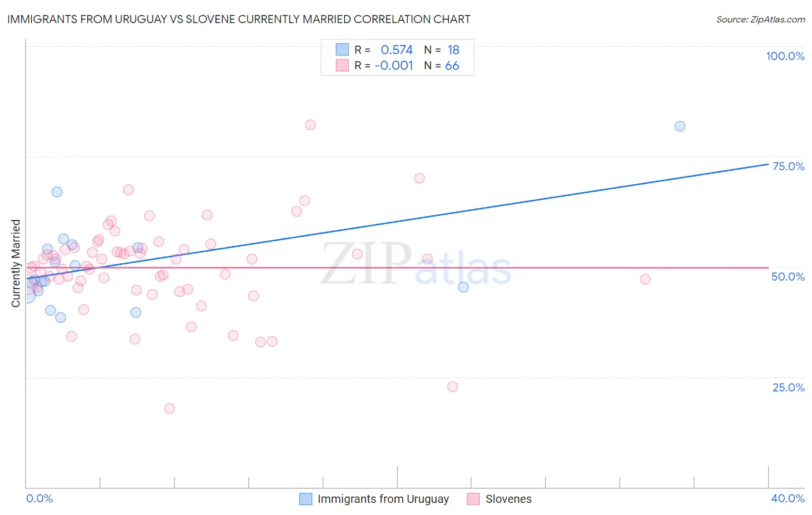Select the Slovenes legend label

coord(509,499)
